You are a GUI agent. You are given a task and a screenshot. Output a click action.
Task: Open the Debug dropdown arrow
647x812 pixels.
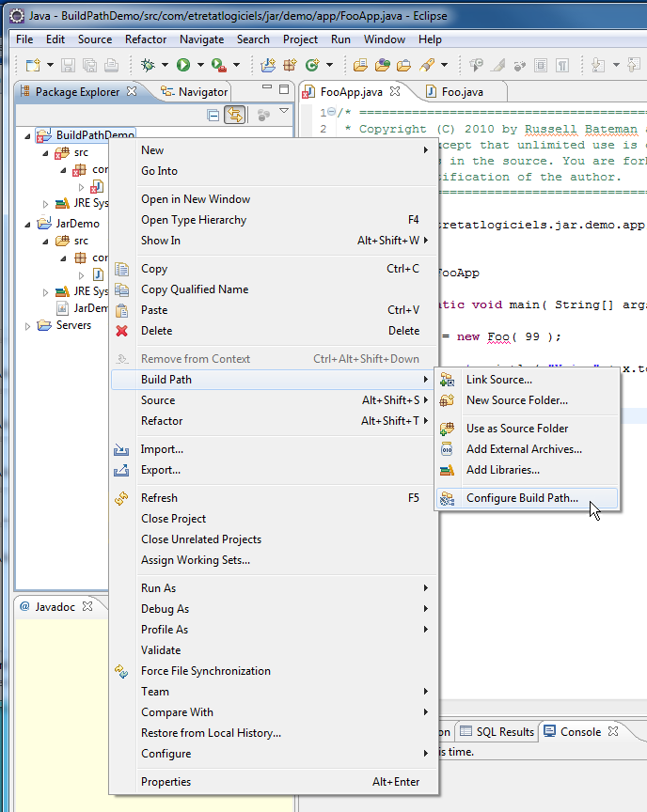coord(165,65)
